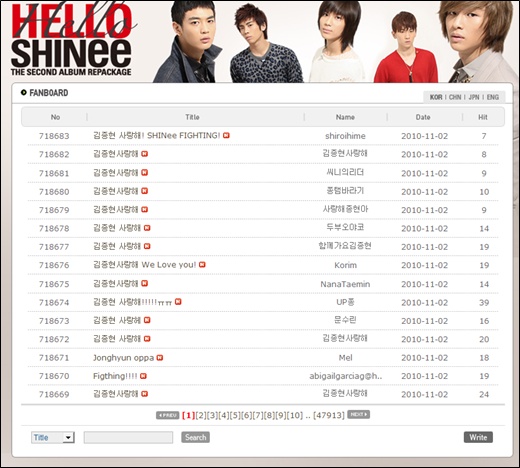Open post 'SHINee FIGHTING!' from shiroihime
Viewport: 520px width, 468px height.
[x=156, y=136]
